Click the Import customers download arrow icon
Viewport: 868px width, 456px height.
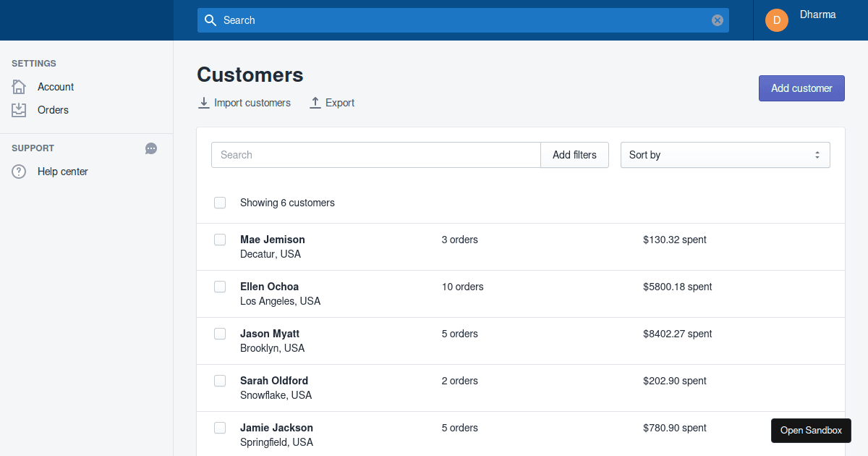point(204,103)
